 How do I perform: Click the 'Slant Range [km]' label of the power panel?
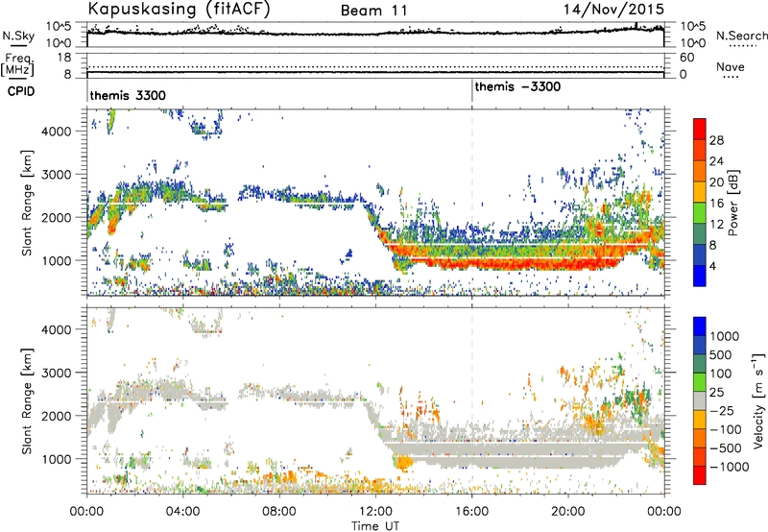click(x=27, y=203)
